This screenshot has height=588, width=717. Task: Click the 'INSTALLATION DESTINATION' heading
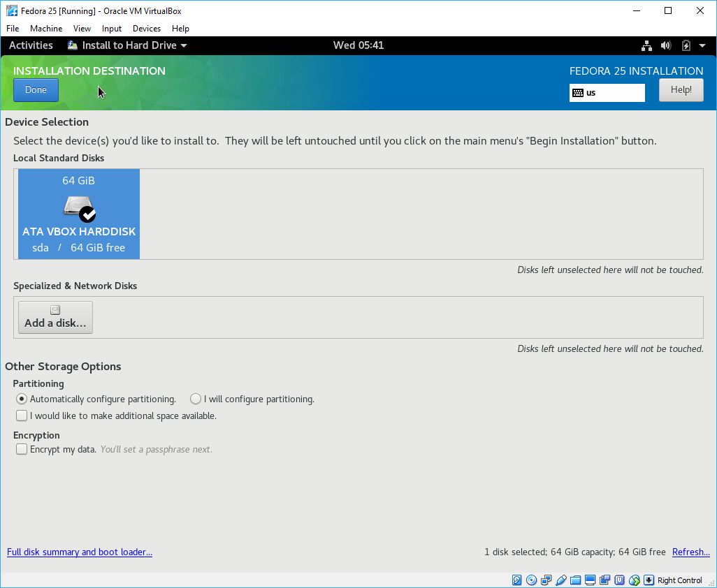click(89, 71)
